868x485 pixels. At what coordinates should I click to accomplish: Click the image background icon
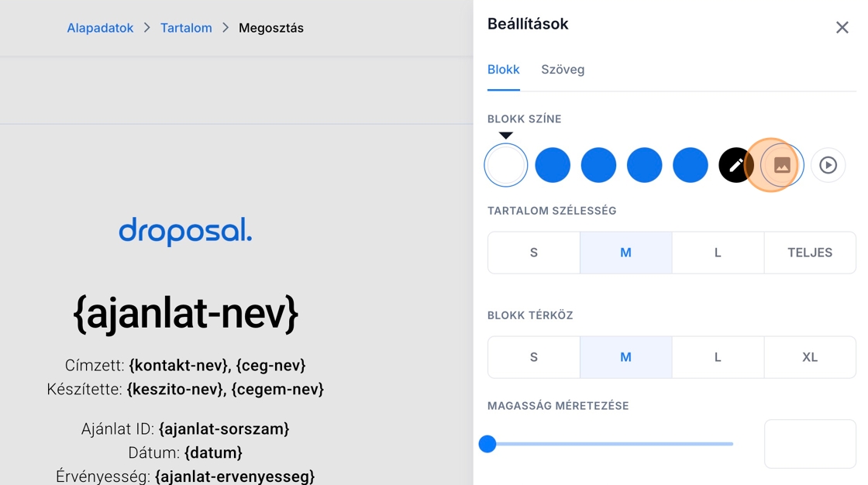(x=782, y=165)
